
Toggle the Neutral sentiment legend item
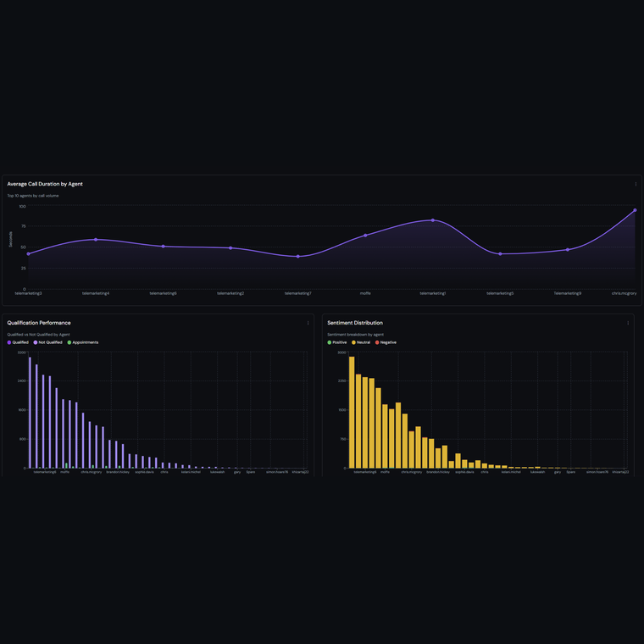click(x=361, y=342)
